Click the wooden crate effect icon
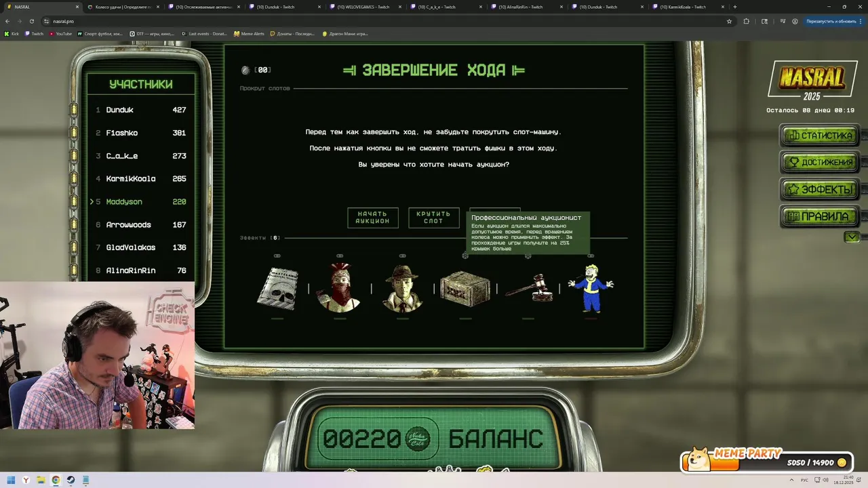868x488 pixels. click(x=465, y=289)
